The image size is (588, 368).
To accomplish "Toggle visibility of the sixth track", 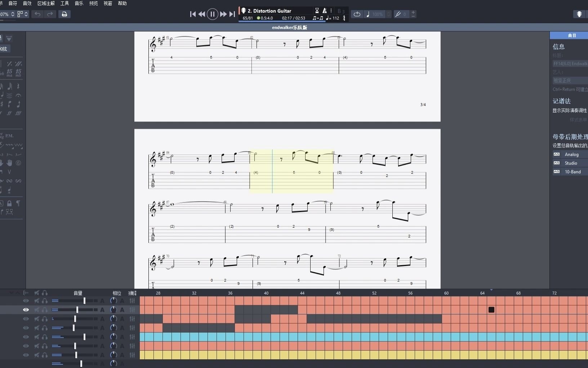I will point(26,346).
